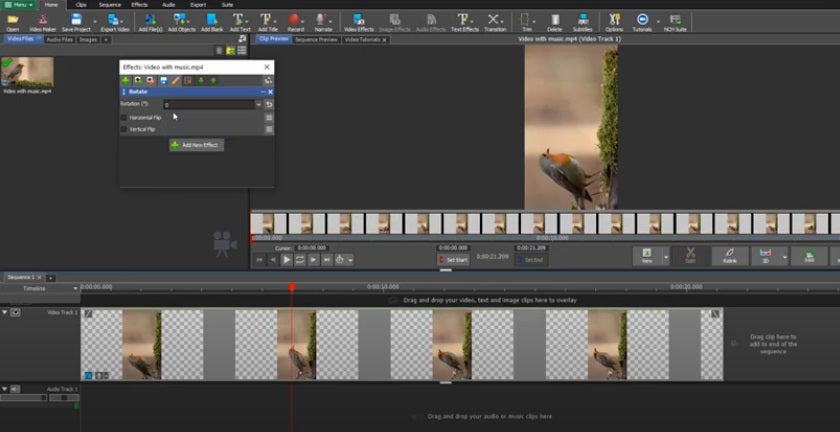The width and height of the screenshot is (840, 432).
Task: Click the Record button in the toolbar
Action: point(296,21)
